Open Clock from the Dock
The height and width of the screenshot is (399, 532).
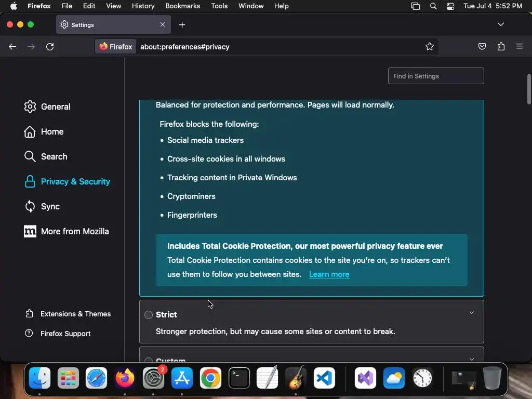click(422, 378)
